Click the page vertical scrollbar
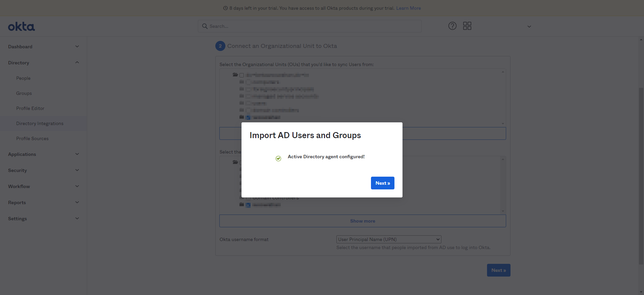This screenshot has width=644, height=295. [x=641, y=176]
